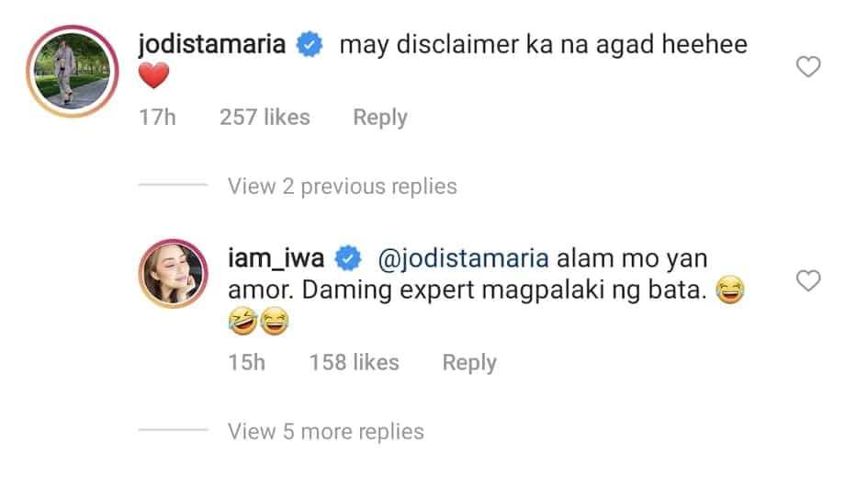Open jodistamaria's profile picture
The width and height of the screenshot is (868, 477).
[x=72, y=72]
